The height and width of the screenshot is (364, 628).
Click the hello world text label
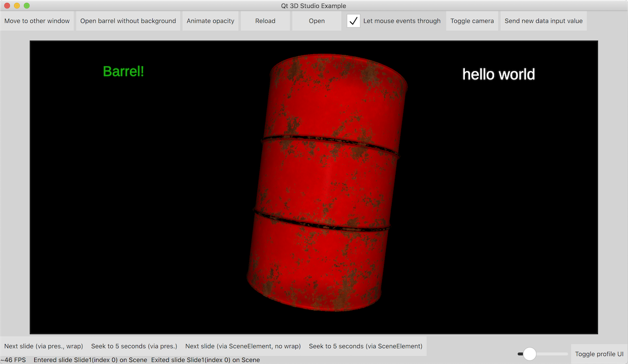[x=498, y=74]
